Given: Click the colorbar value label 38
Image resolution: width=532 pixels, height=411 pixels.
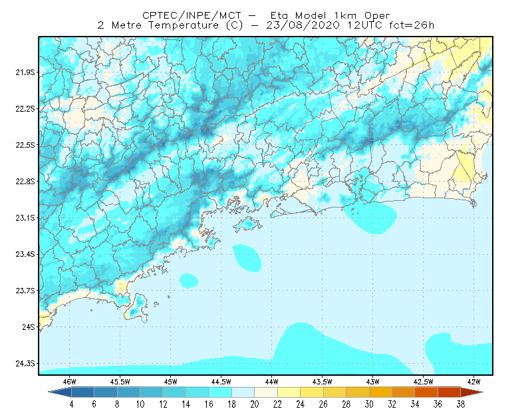Looking at the screenshot, I should click(x=460, y=404).
